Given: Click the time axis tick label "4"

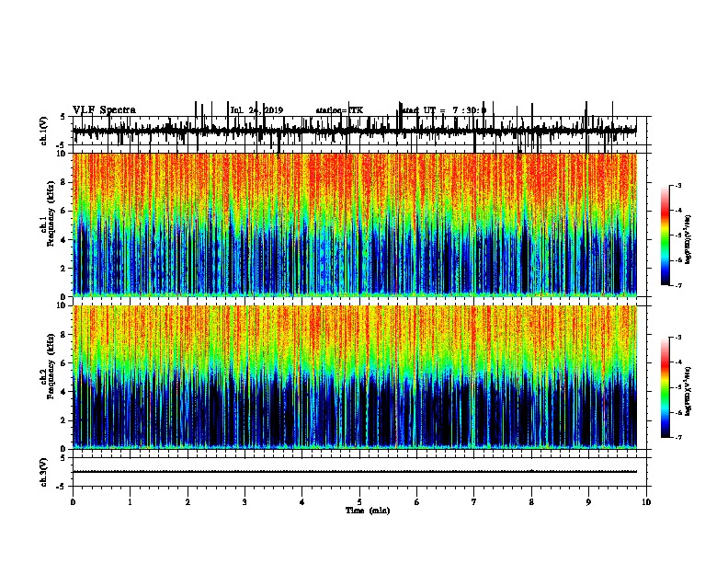Looking at the screenshot, I should pos(302,502).
